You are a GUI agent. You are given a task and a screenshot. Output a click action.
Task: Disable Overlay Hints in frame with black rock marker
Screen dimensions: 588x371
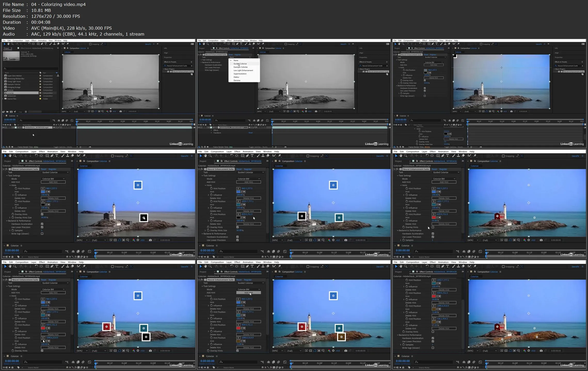click(x=42, y=351)
